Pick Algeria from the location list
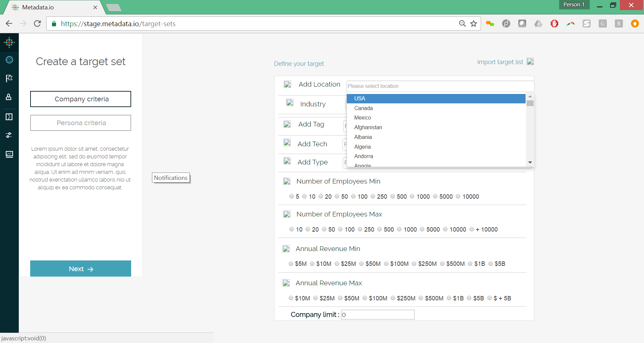 (x=362, y=147)
